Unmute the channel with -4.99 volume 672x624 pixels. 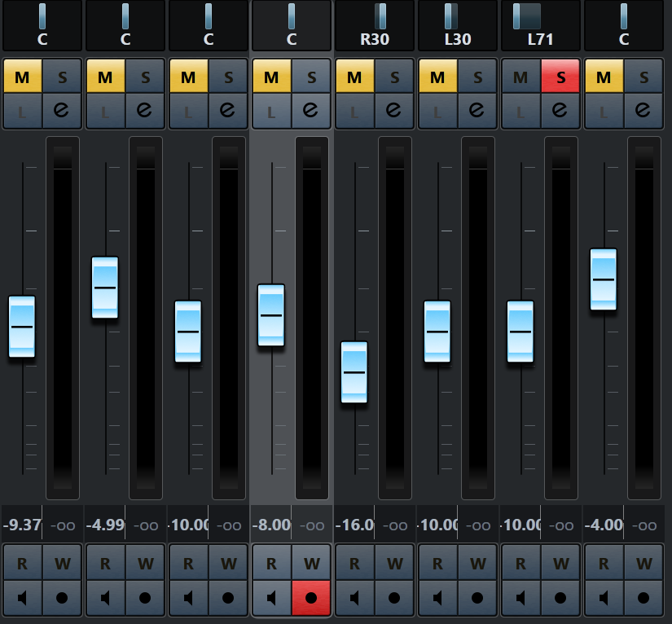pos(105,77)
